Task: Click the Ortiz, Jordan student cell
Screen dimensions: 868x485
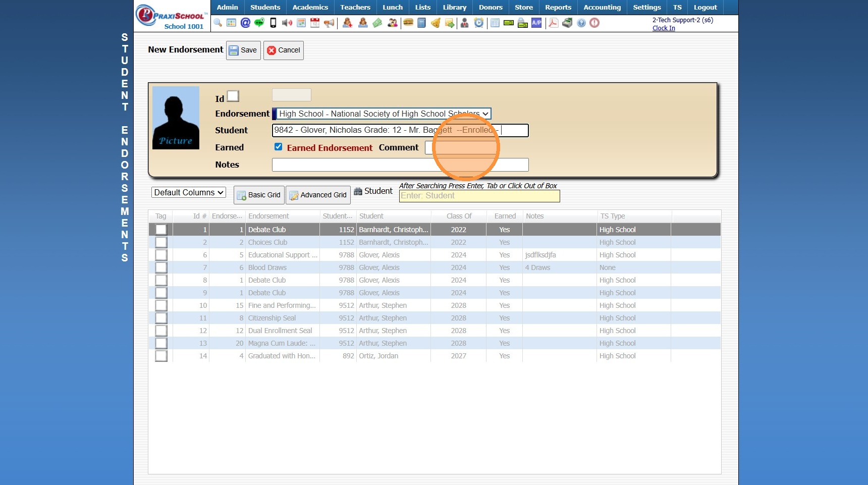Action: [x=394, y=356]
